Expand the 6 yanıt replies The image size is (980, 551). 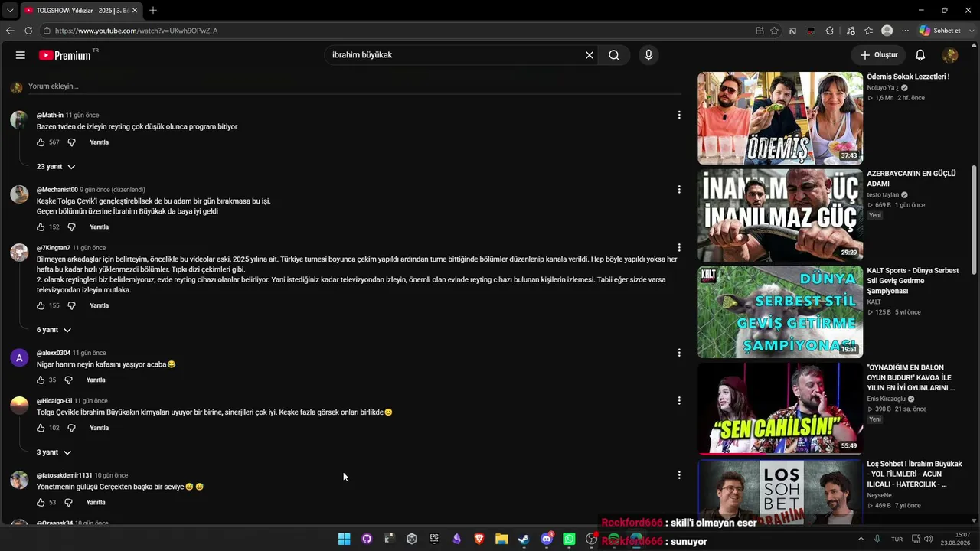click(54, 330)
